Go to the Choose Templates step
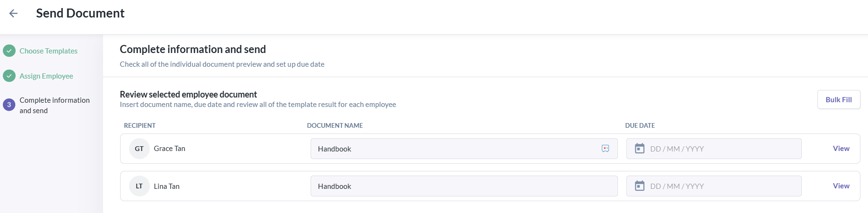Viewport: 868px width, 213px height. coord(48,51)
